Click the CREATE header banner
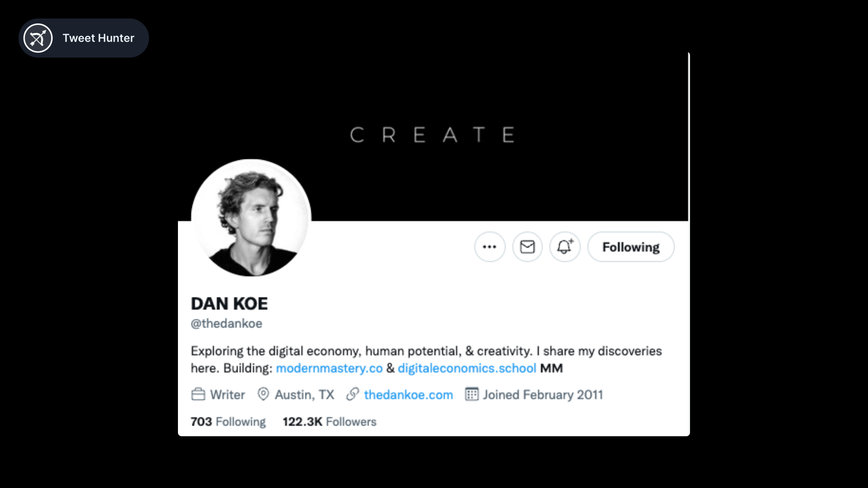 [432, 135]
